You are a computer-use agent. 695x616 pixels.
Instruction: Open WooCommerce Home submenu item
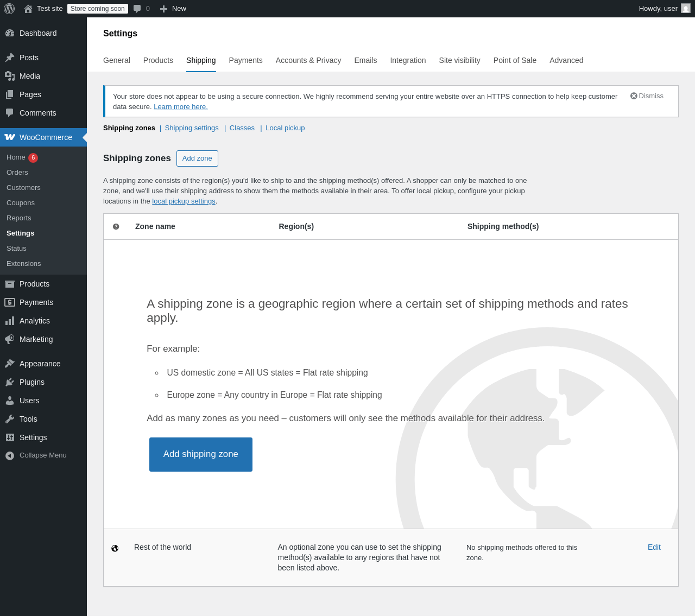[x=16, y=157]
